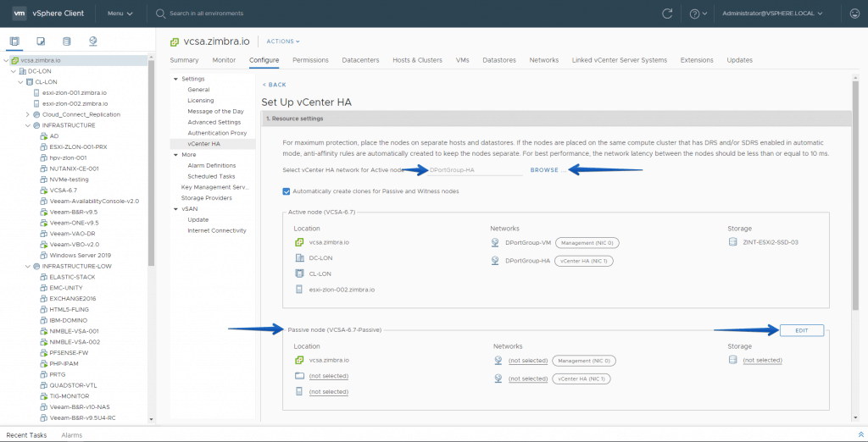Open the ACTIONS dropdown
The width and height of the screenshot is (868, 442).
click(x=283, y=41)
